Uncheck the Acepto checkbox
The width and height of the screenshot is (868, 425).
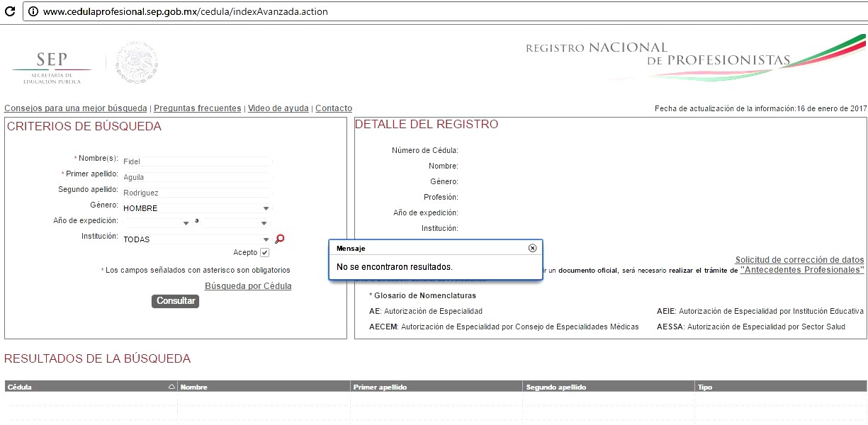click(264, 253)
